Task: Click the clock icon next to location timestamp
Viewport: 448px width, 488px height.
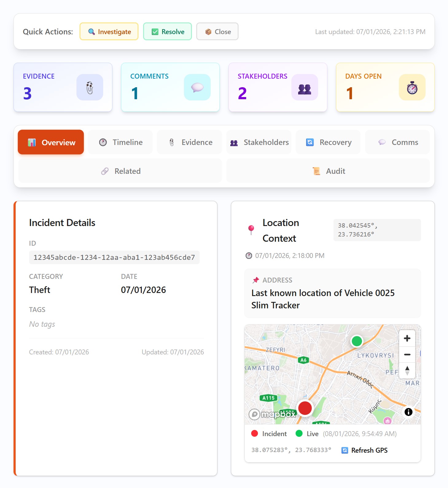Action: 249,256
